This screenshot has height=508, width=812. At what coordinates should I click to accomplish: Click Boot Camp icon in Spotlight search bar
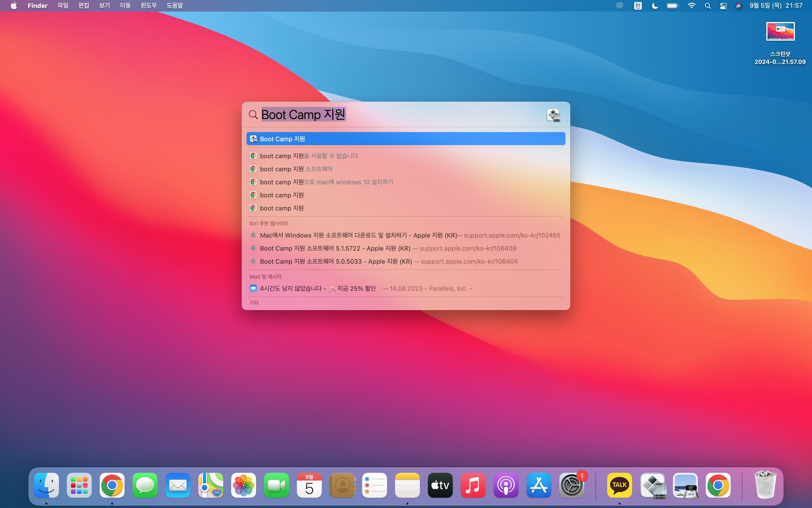coord(553,115)
